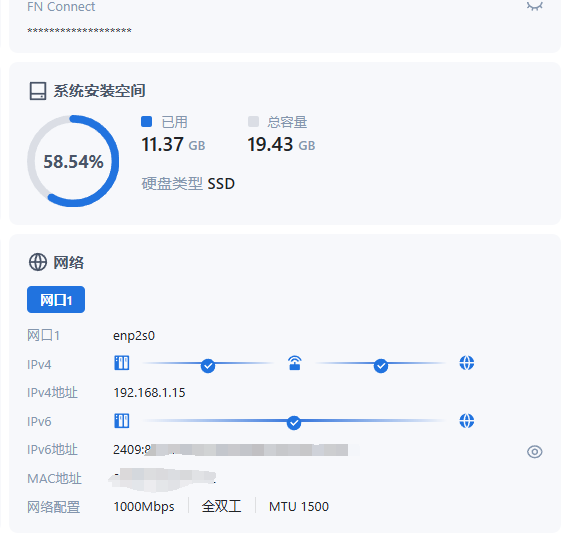Click the blue 已用 legend swatch
Image resolution: width=573 pixels, height=540 pixels.
coord(147,122)
